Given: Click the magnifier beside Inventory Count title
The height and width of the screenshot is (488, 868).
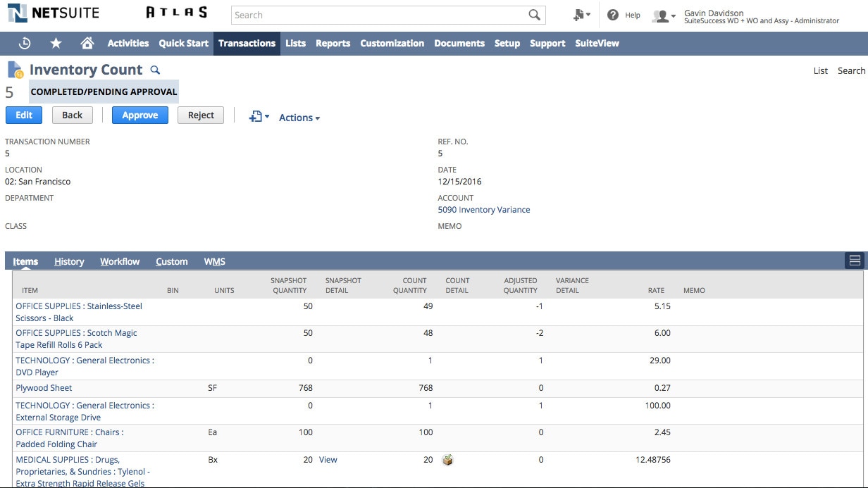Looking at the screenshot, I should pyautogui.click(x=156, y=70).
